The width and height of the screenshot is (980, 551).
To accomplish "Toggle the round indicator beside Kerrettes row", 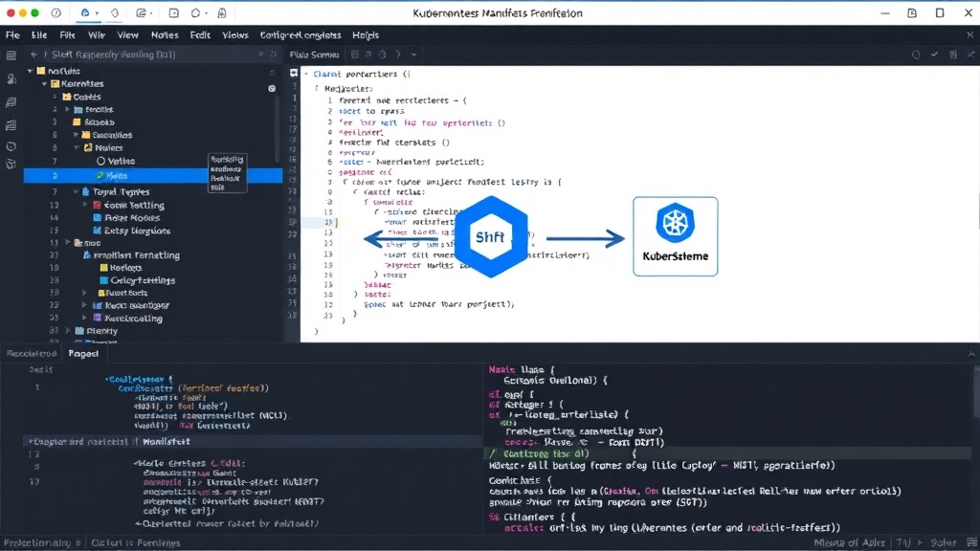I will [x=272, y=88].
